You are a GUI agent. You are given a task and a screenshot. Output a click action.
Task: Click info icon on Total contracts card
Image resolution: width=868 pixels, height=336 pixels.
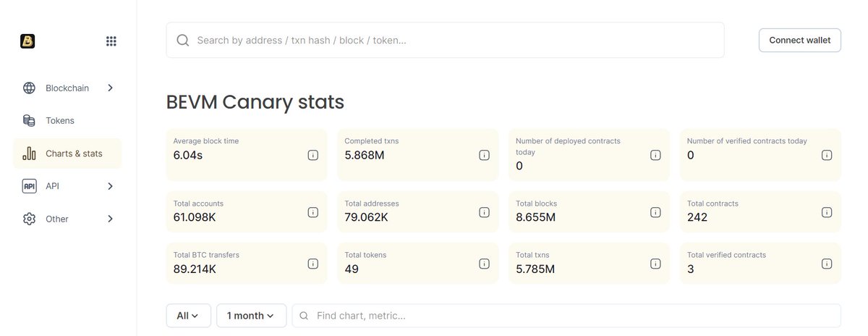(826, 212)
